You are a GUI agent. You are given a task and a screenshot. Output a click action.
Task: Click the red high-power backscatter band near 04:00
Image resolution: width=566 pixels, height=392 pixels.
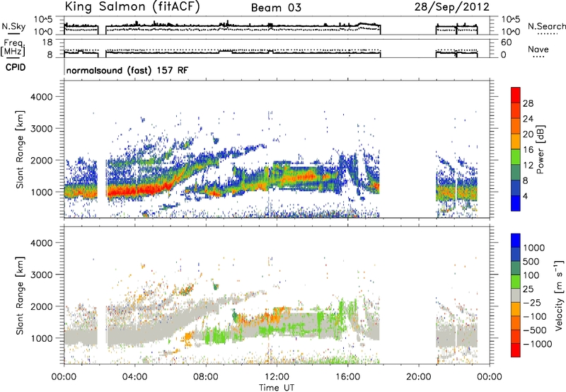(x=139, y=190)
